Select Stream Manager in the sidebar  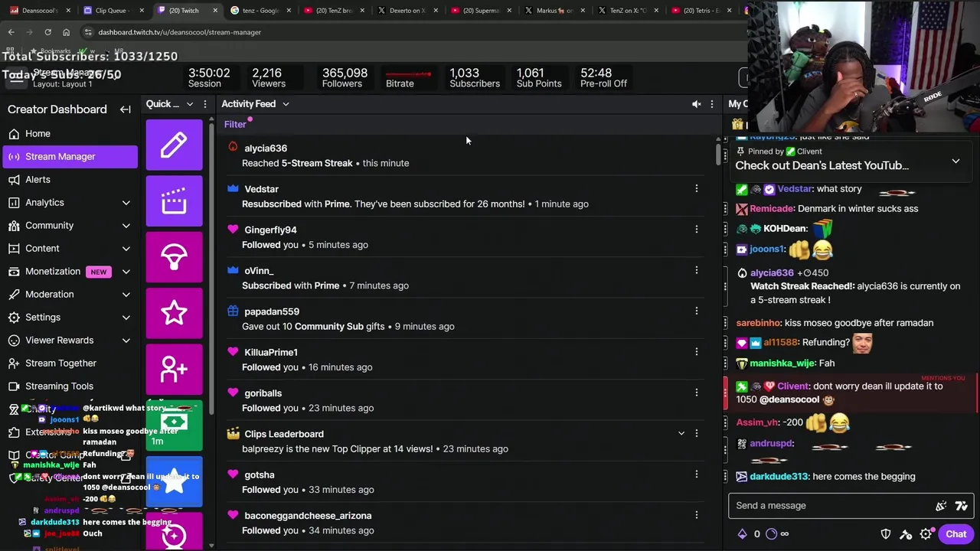[70, 156]
